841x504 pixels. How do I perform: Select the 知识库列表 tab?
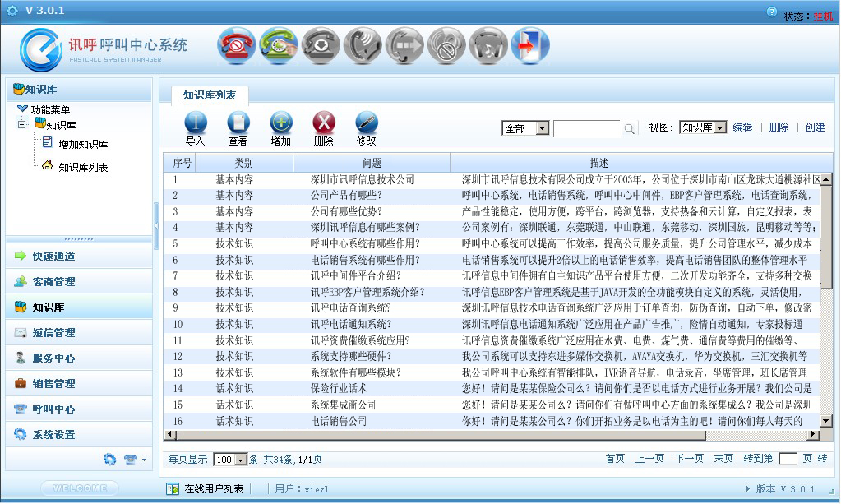tap(210, 95)
